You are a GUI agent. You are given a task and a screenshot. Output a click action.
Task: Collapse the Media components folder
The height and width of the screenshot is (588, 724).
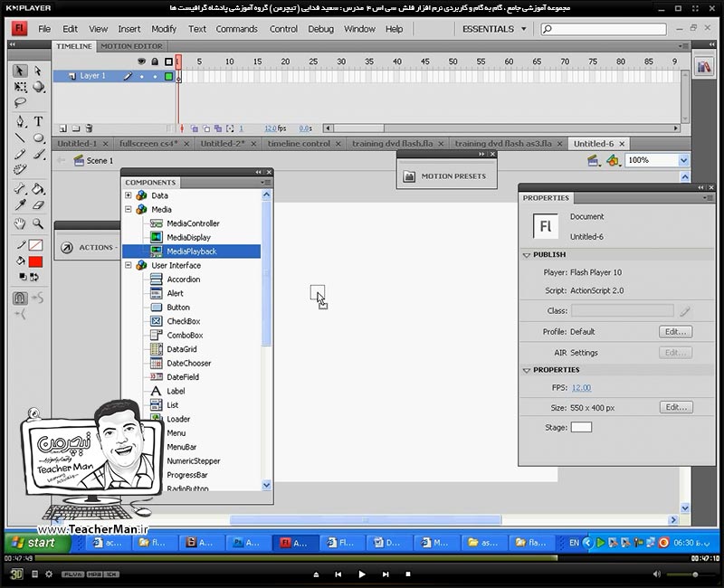(129, 210)
